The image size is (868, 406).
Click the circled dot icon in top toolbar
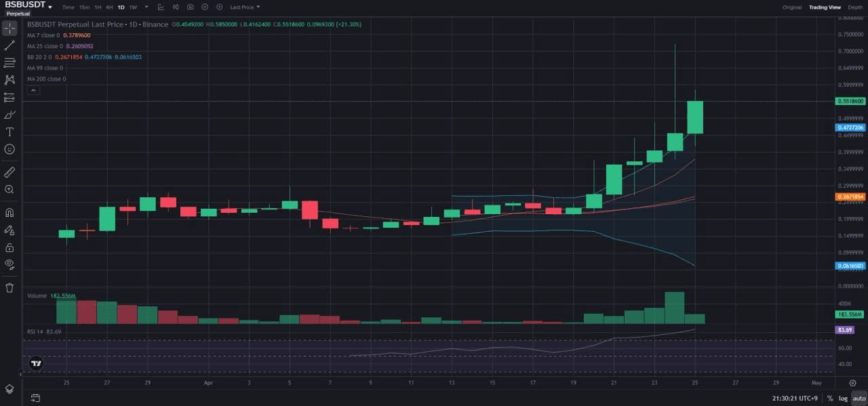pos(219,7)
